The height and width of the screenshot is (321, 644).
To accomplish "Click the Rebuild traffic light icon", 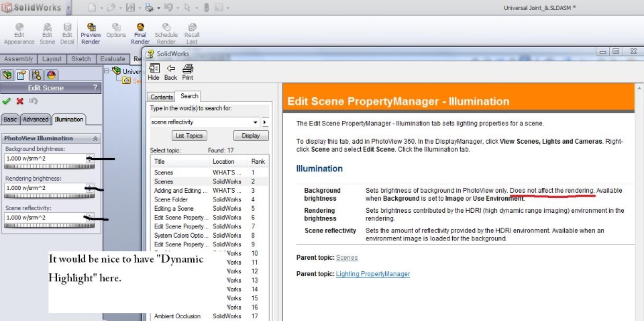I will click(x=207, y=7).
